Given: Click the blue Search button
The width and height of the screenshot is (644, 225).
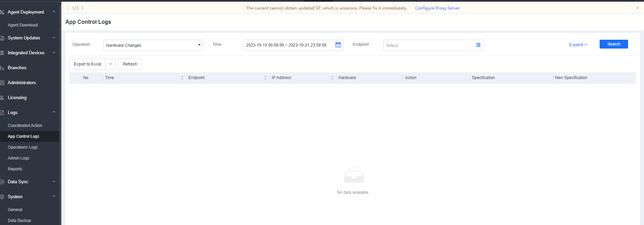Looking at the screenshot, I should pyautogui.click(x=614, y=44).
